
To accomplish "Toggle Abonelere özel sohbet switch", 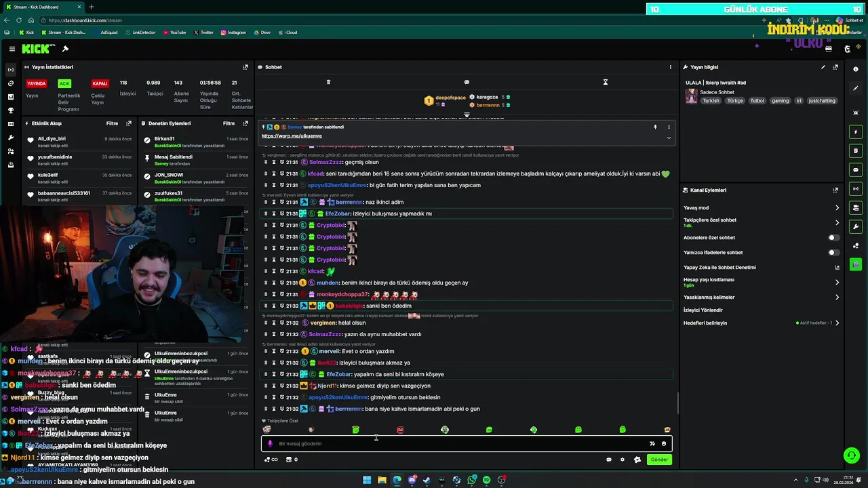I will click(x=834, y=238).
